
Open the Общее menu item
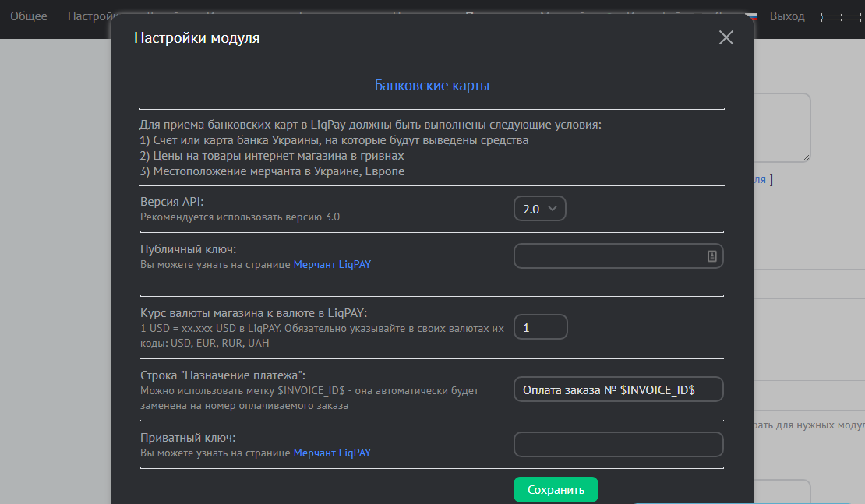coord(29,16)
